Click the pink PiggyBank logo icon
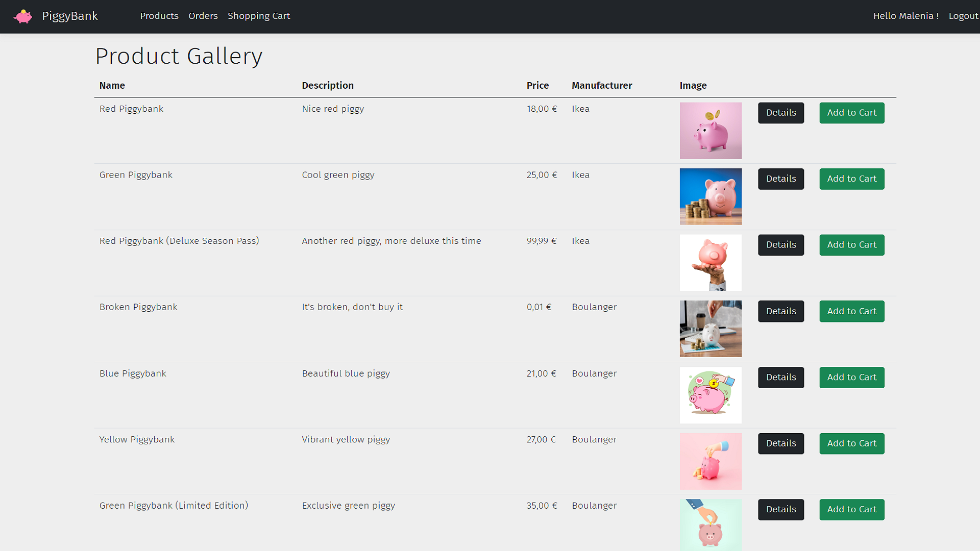 click(x=23, y=16)
